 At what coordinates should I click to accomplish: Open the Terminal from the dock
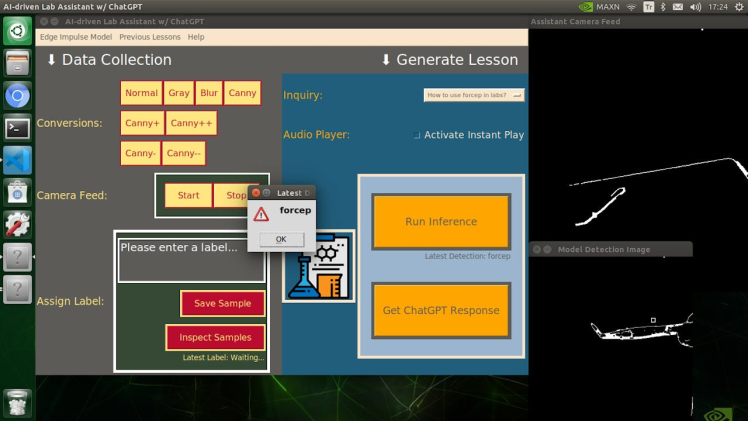coord(17,128)
